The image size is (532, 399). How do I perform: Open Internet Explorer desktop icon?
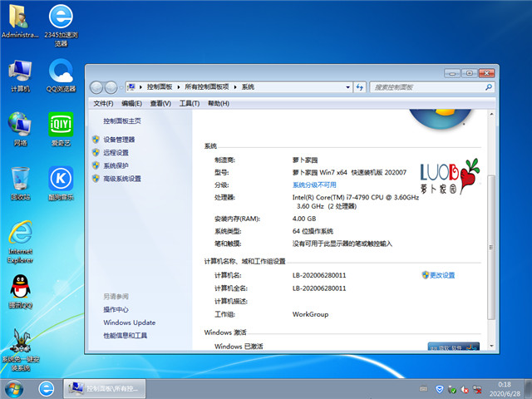(x=20, y=242)
